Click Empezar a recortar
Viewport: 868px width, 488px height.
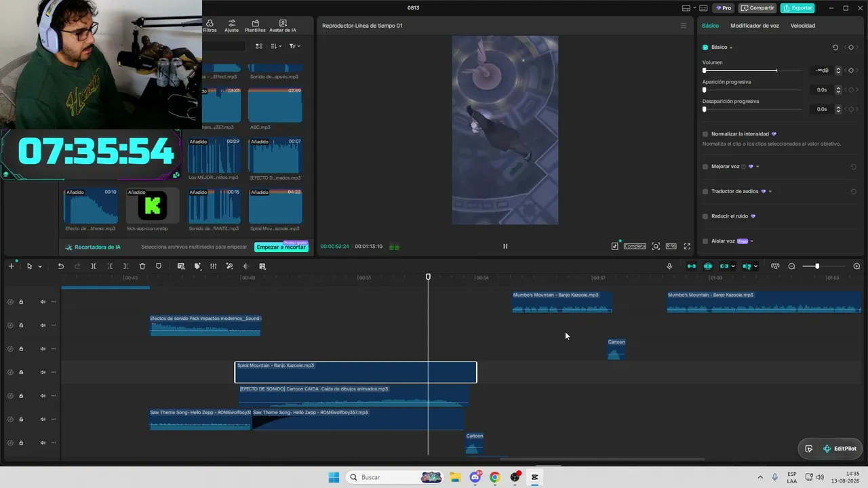[281, 247]
